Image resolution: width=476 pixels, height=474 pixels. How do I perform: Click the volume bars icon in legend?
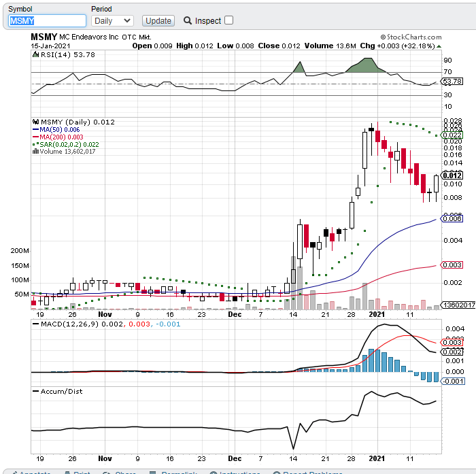click(x=35, y=151)
